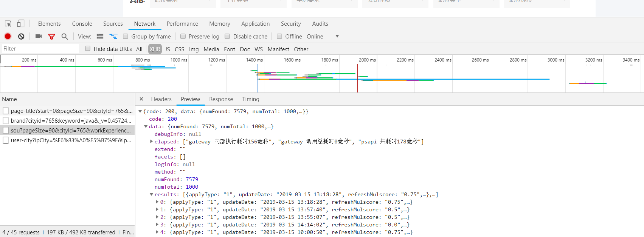644x237 pixels.
Task: Enable Disable cache checkbox
Action: tap(227, 36)
